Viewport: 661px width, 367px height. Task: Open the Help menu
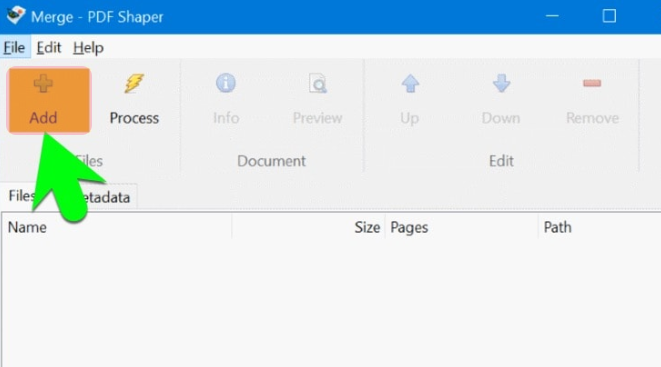[88, 48]
